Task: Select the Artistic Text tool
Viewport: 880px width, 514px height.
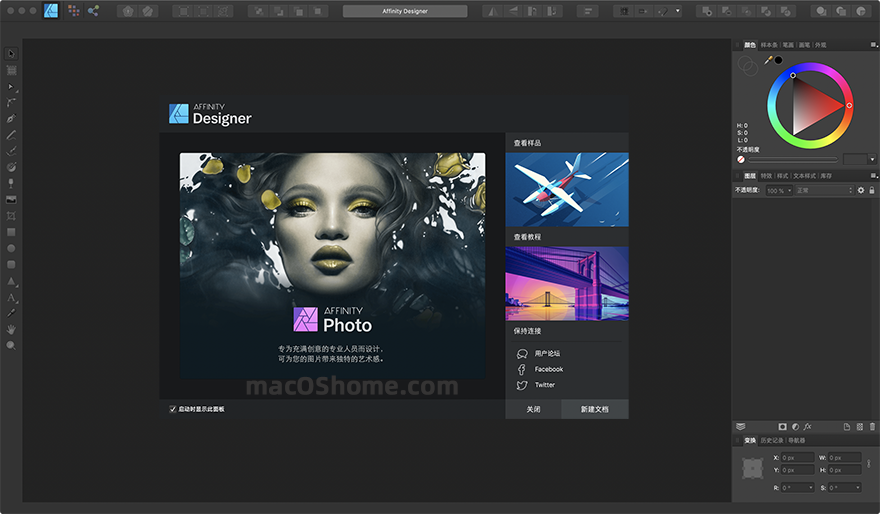Action: click(11, 297)
